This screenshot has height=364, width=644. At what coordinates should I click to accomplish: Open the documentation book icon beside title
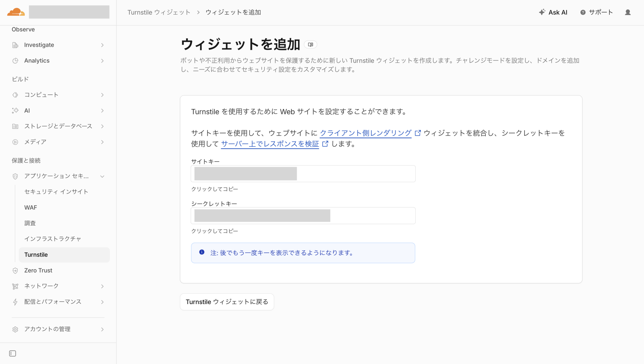pyautogui.click(x=310, y=45)
